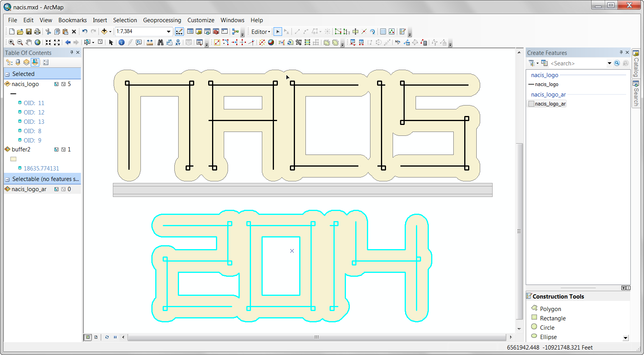This screenshot has width=644, height=355.
Task: Click the Undo arrow icon
Action: (x=84, y=32)
